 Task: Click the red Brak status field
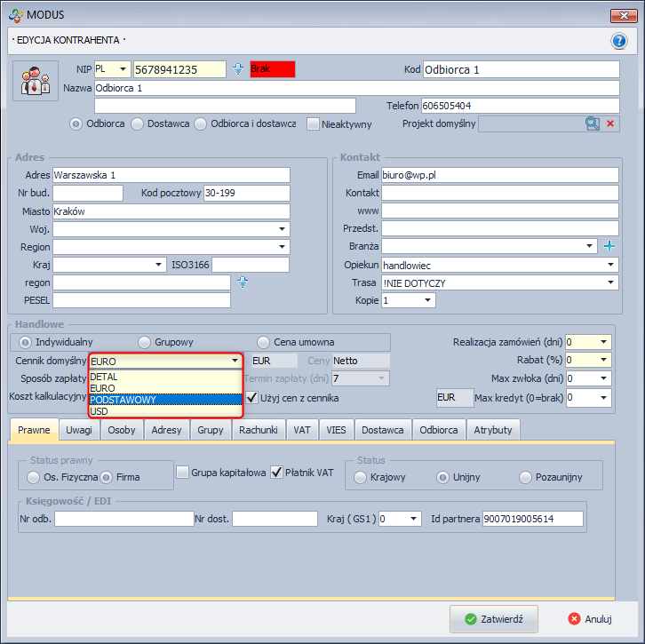tap(272, 69)
